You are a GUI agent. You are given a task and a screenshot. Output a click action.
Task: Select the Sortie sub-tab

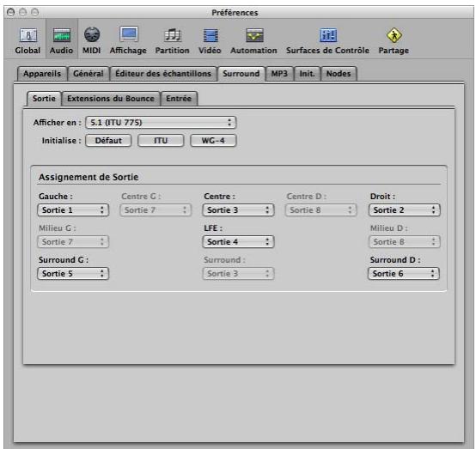click(44, 99)
